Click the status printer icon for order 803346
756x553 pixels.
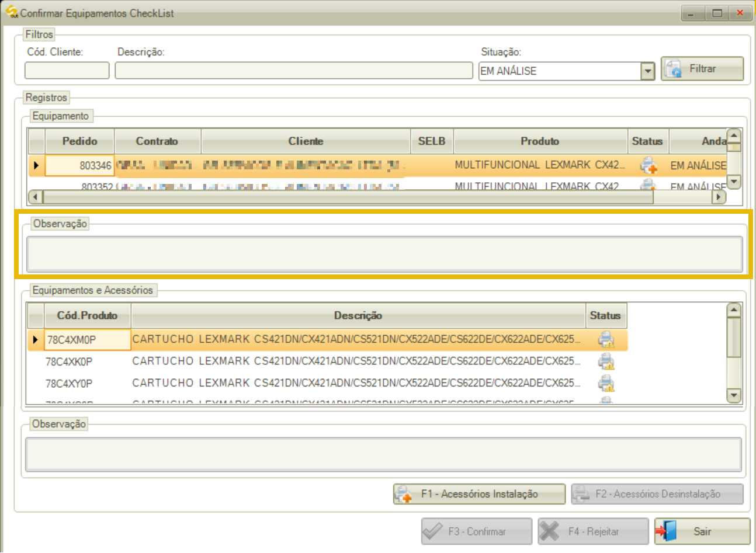click(x=648, y=165)
